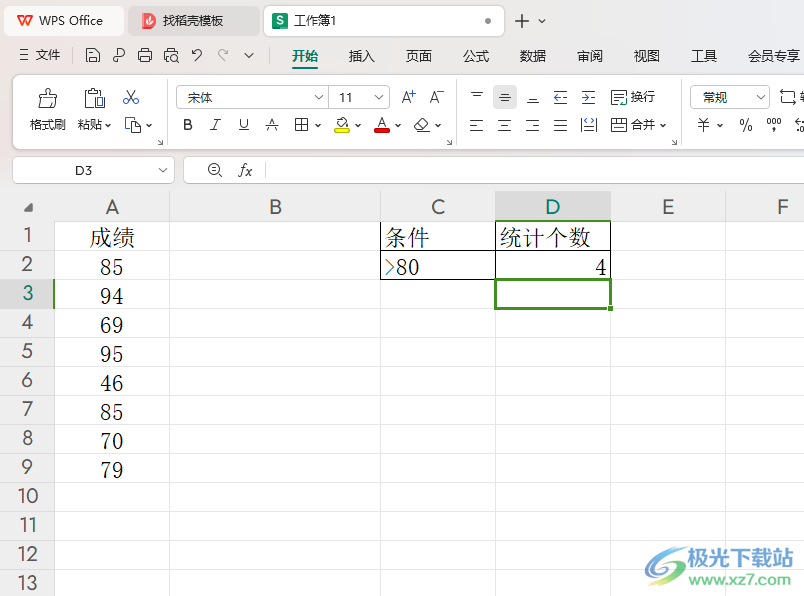The image size is (804, 596).
Task: Click the Print icon
Action: point(145,55)
